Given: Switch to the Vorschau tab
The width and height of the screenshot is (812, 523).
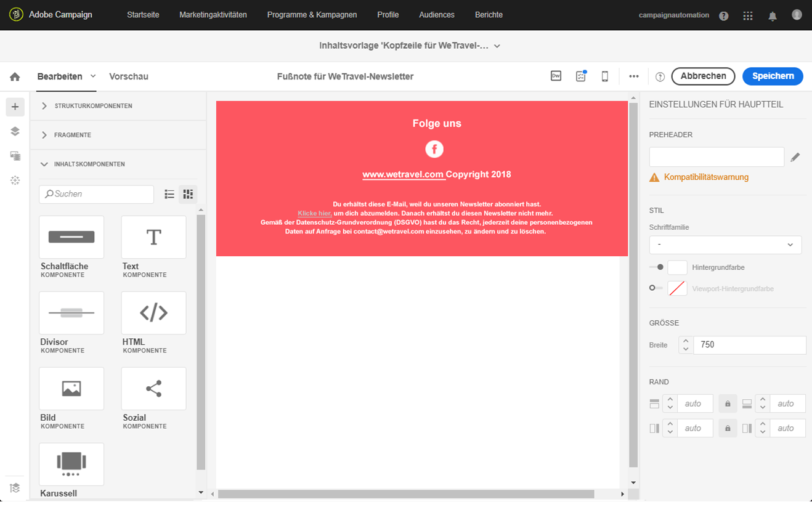Looking at the screenshot, I should click(x=129, y=76).
